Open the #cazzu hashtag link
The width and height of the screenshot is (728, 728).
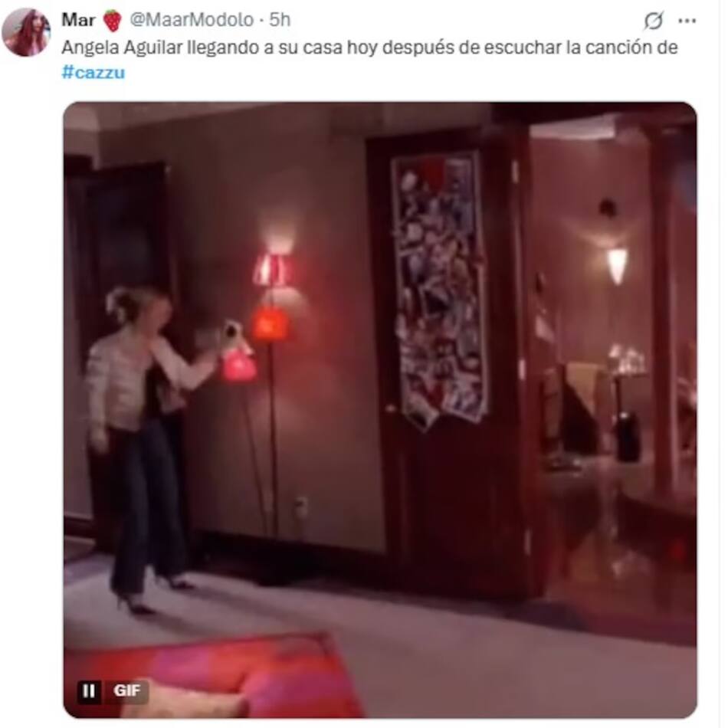(93, 73)
